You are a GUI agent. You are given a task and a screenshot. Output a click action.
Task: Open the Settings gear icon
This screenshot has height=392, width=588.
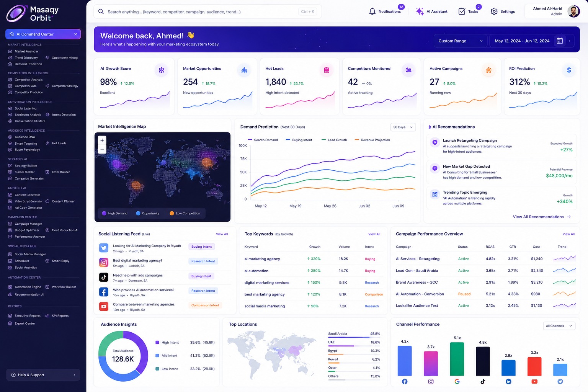(x=494, y=11)
